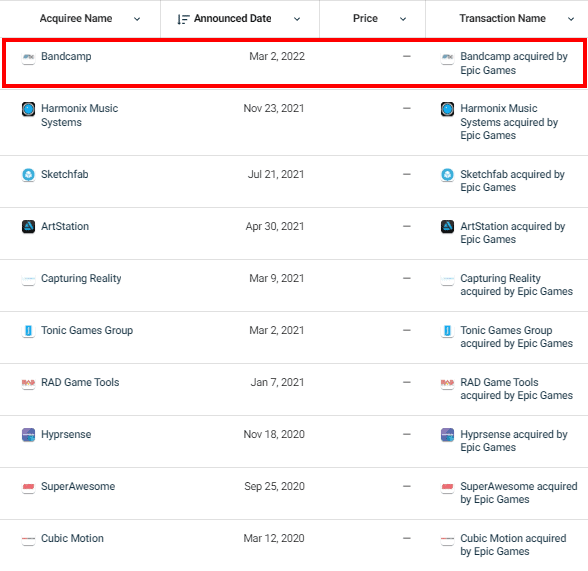
Task: Open the Bandcamp acquiree link
Action: coord(66,56)
